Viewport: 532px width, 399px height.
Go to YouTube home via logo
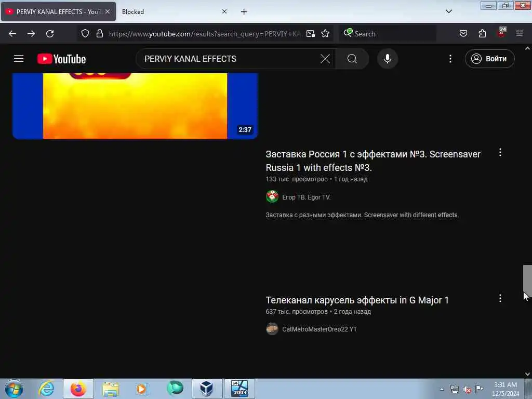pos(61,59)
